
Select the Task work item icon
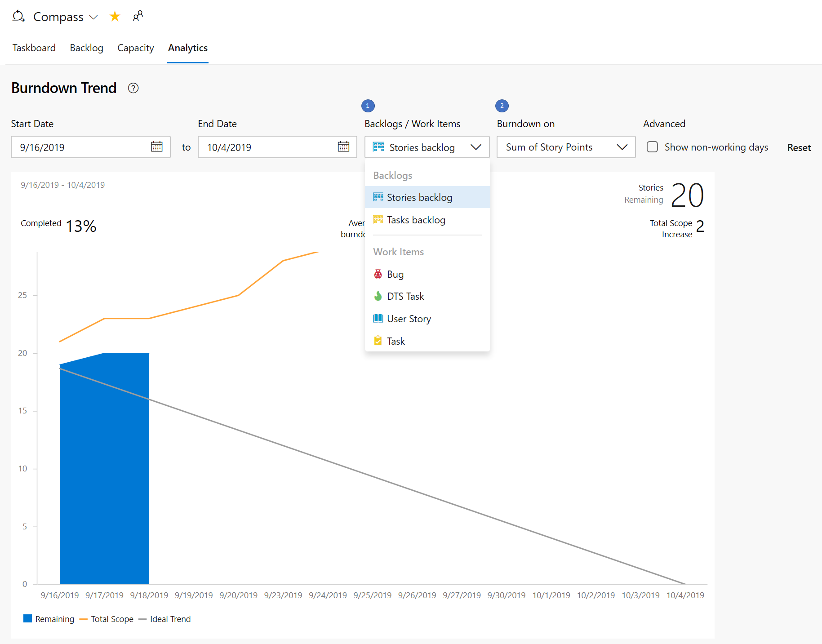(x=378, y=341)
